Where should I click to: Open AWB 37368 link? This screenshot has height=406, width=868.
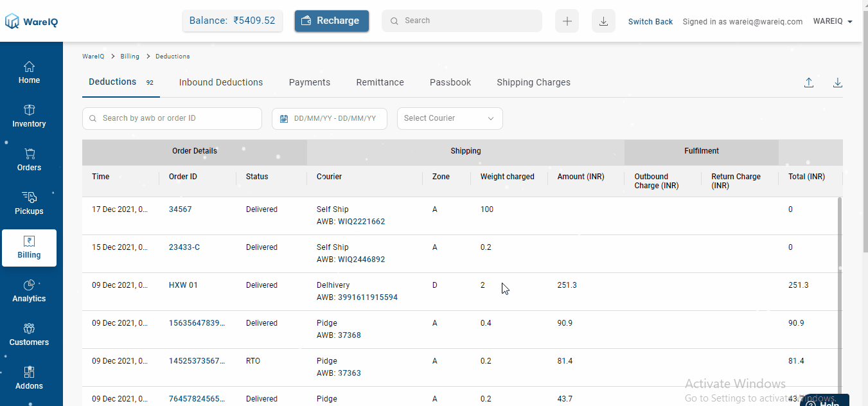350,335
